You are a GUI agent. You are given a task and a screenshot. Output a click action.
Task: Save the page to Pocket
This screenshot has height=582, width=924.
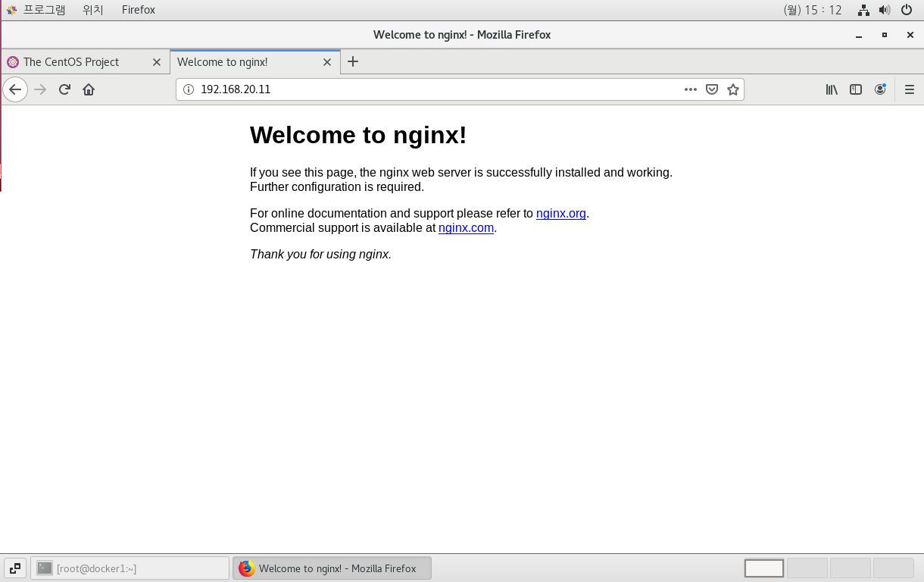[x=712, y=89]
